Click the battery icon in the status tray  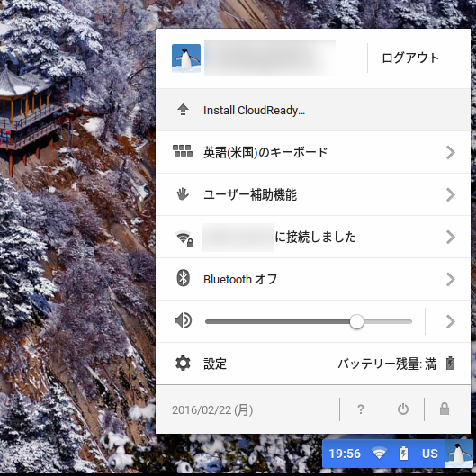click(403, 454)
